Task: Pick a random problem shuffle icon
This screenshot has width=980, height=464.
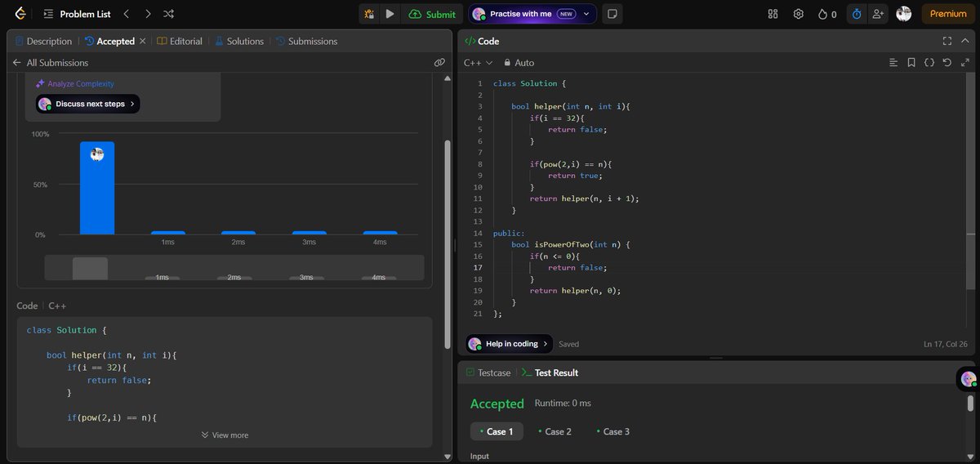Action: [x=168, y=14]
